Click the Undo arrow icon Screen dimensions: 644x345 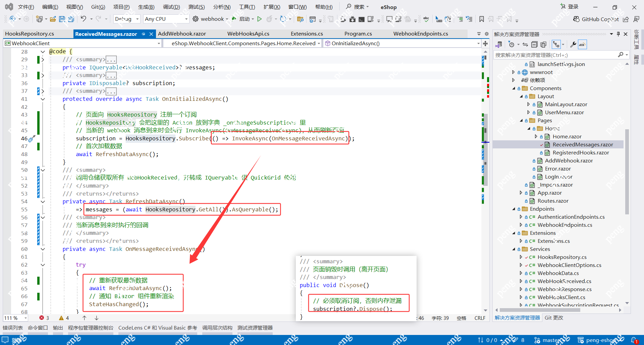pos(84,19)
